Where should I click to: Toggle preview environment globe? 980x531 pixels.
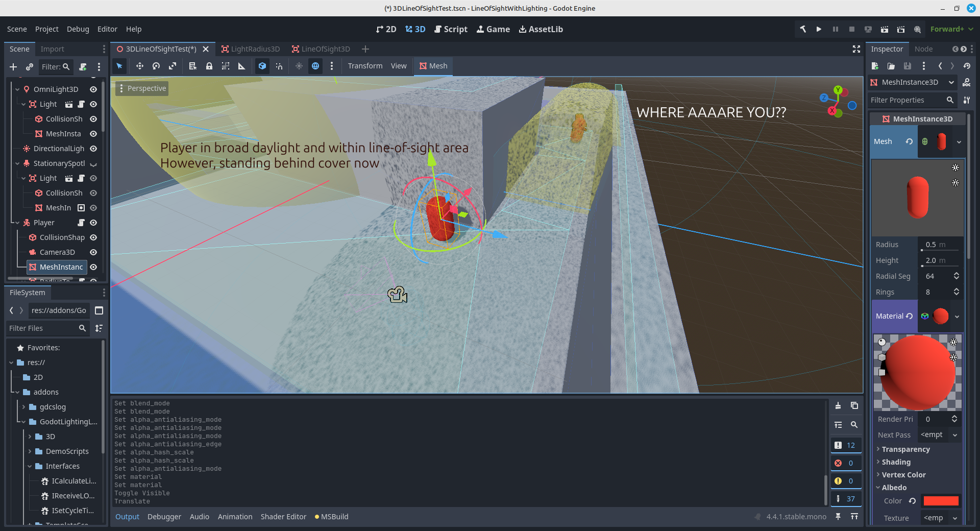(x=315, y=66)
